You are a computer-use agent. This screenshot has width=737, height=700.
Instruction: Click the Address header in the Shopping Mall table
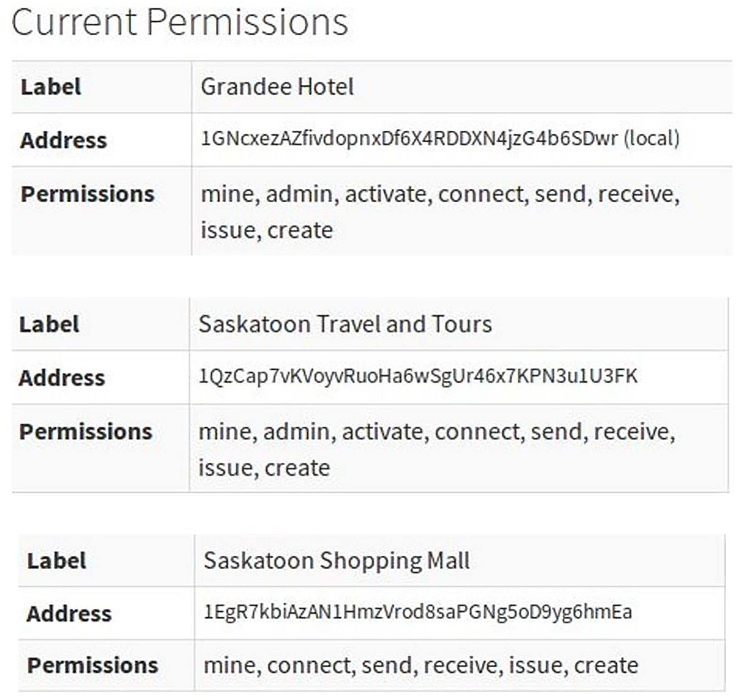[x=69, y=614]
